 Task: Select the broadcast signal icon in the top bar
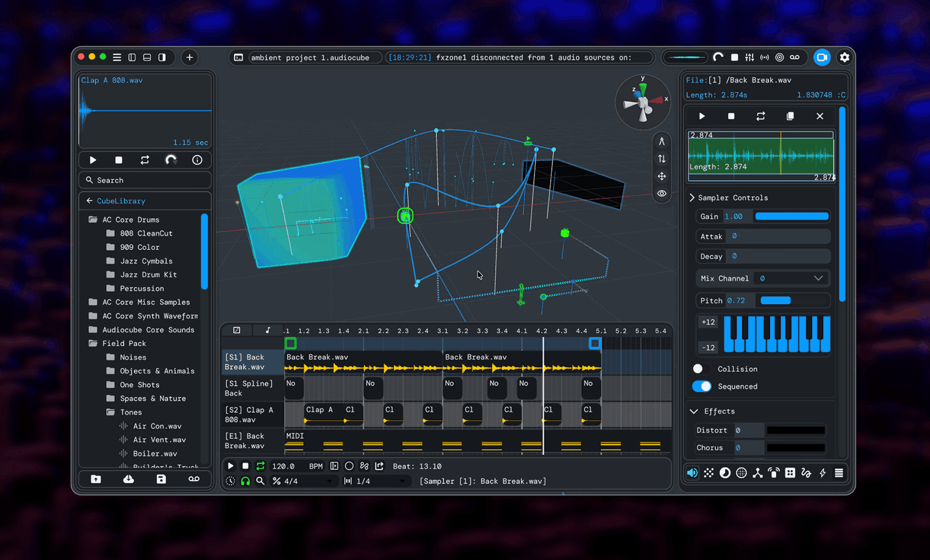point(765,57)
